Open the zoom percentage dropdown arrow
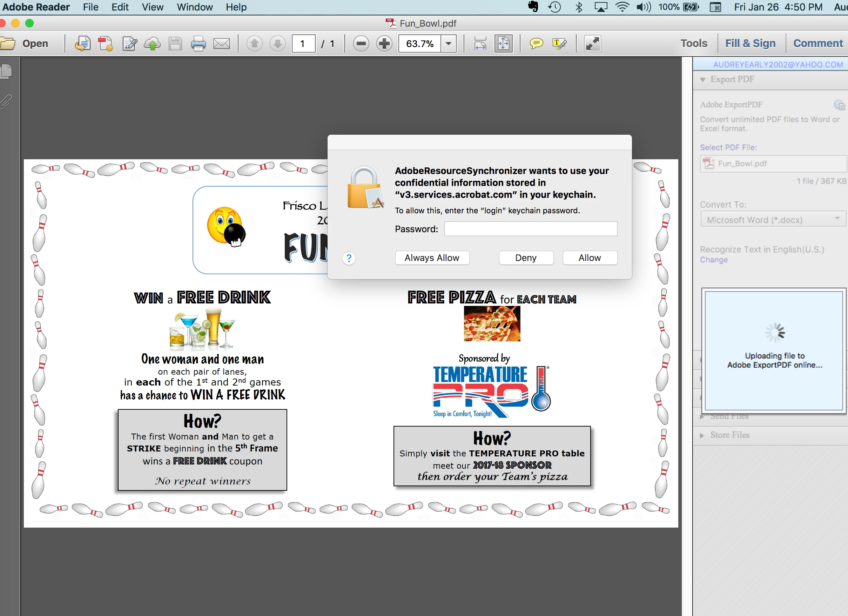Screen dimensions: 848x616 pyautogui.click(x=448, y=44)
